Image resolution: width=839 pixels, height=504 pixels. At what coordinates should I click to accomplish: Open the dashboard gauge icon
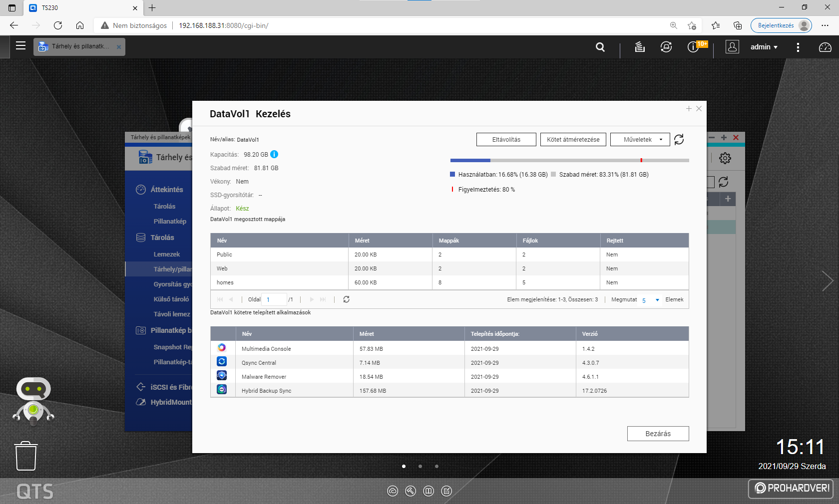[x=825, y=47]
